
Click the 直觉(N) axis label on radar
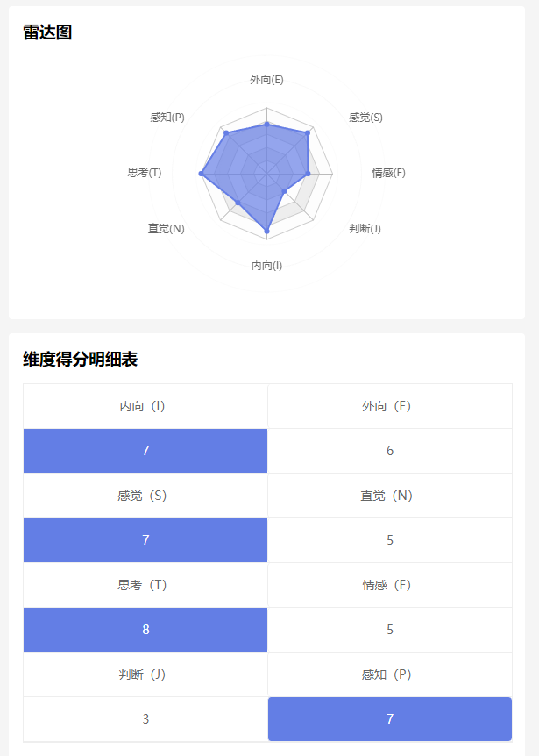167,229
